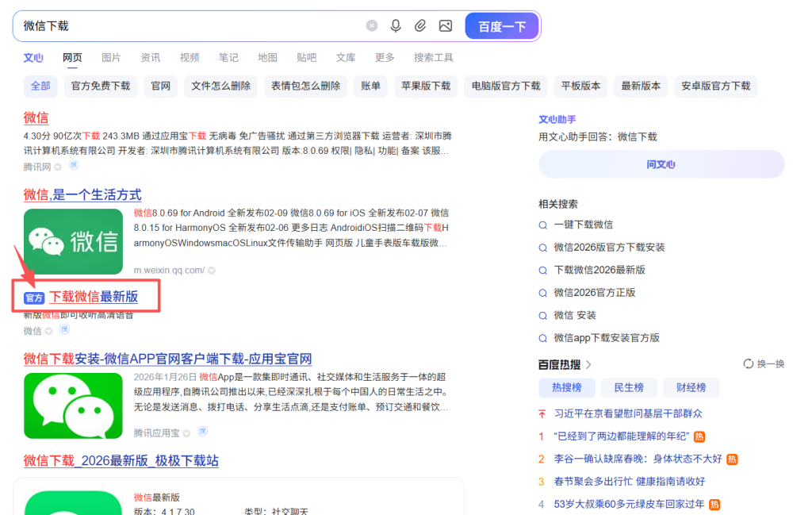Select the 全部 filter chip
Screen dimensions: 812x515
[40, 86]
